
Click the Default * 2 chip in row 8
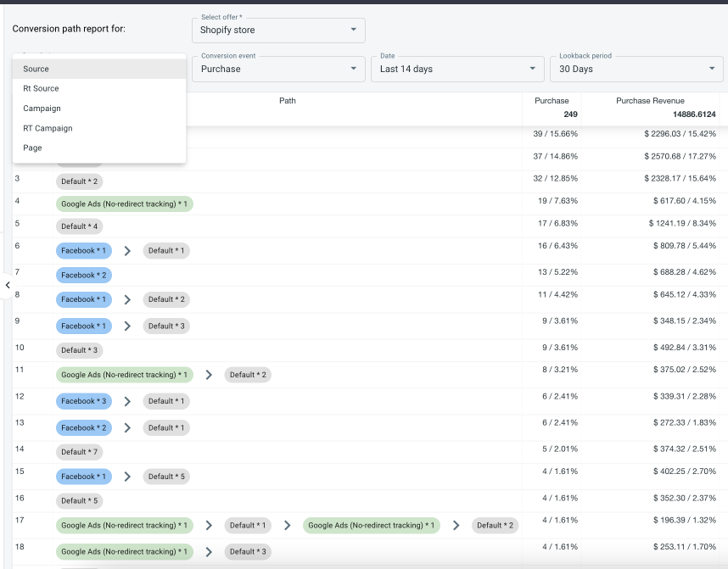tap(166, 299)
